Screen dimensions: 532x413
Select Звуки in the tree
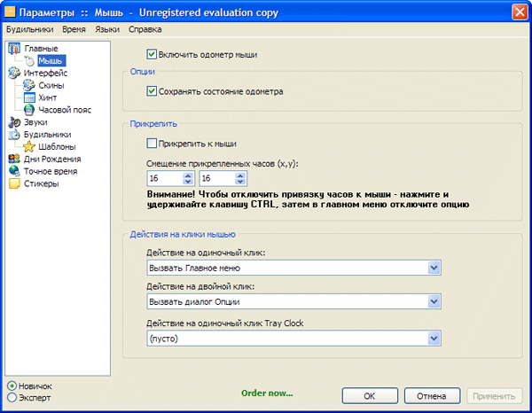(x=35, y=122)
